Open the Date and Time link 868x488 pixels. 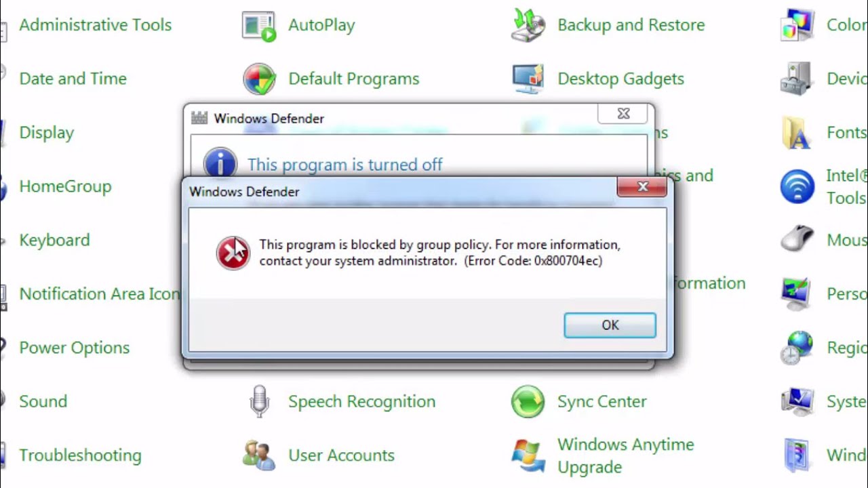[73, 79]
